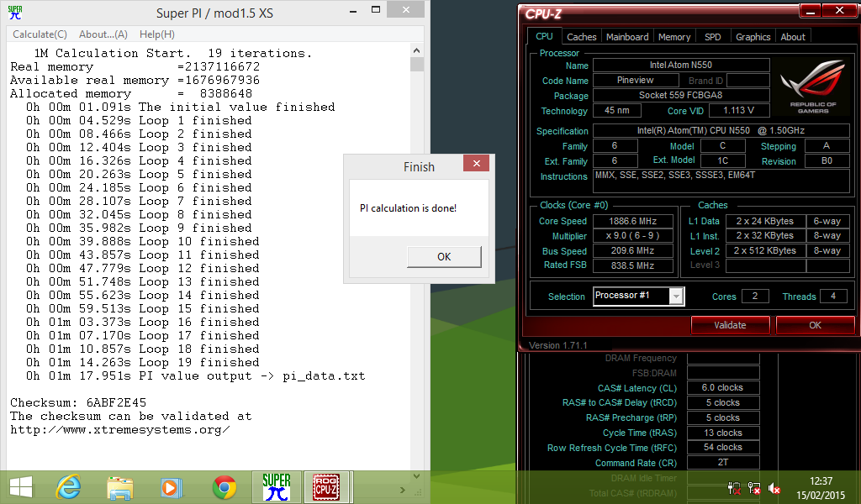This screenshot has height=504, width=861.
Task: Open File Explorer from the taskbar
Action: coord(119,487)
